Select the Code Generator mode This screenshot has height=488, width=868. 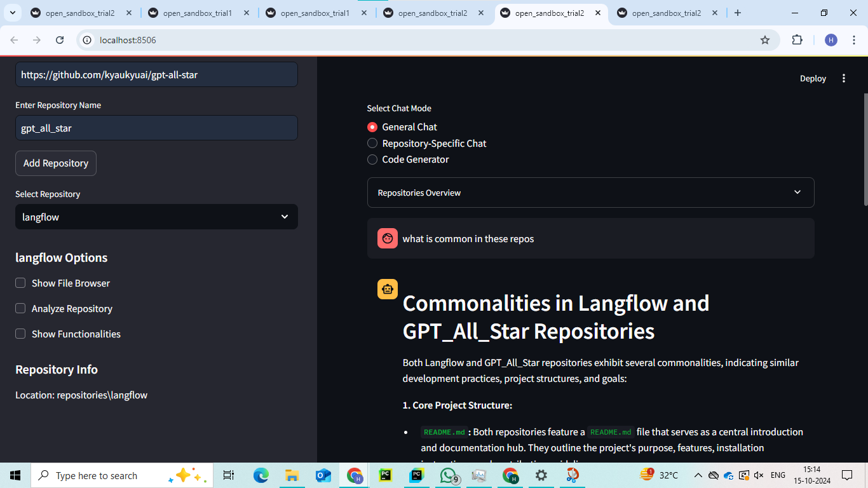[x=409, y=159]
